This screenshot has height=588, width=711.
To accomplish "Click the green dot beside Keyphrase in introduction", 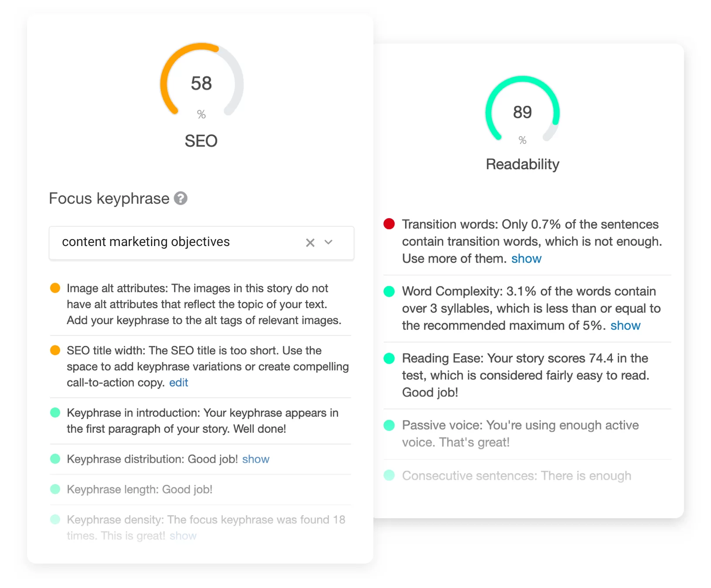I will coord(55,413).
